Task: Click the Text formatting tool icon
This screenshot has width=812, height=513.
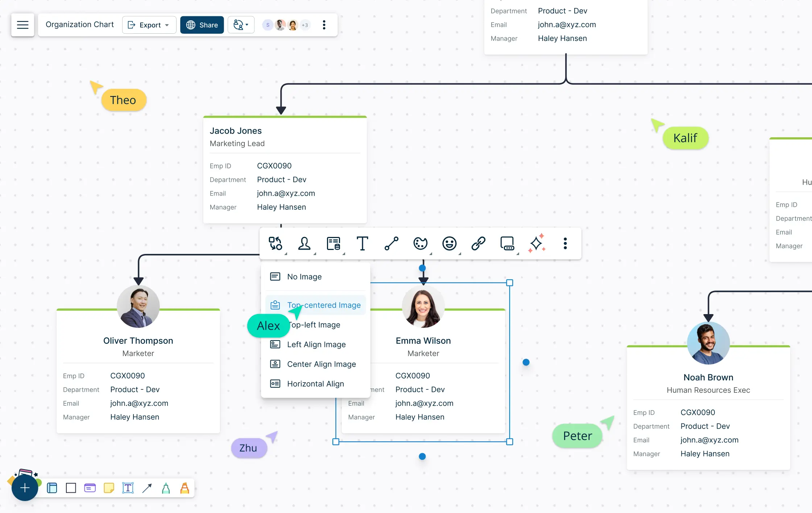Action: click(x=362, y=243)
